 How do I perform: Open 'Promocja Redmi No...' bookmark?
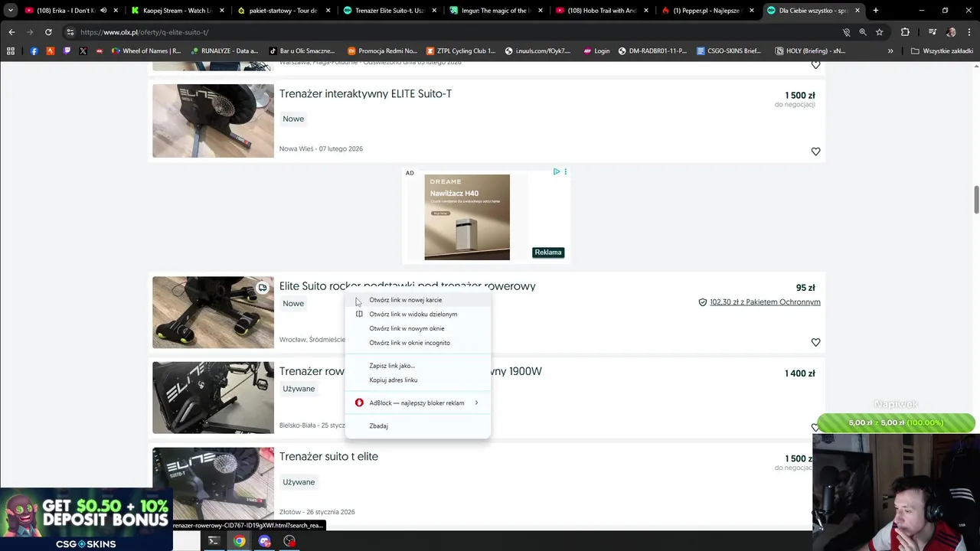(382, 51)
